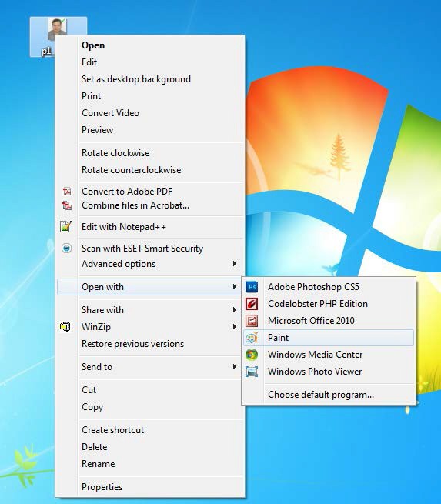The width and height of the screenshot is (441, 504).
Task: Choose Cut from the context menu
Action: (x=150, y=390)
